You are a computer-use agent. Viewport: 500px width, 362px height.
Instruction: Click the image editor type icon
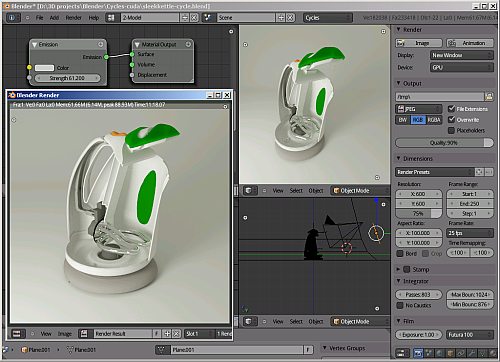pyautogui.click(x=17, y=333)
